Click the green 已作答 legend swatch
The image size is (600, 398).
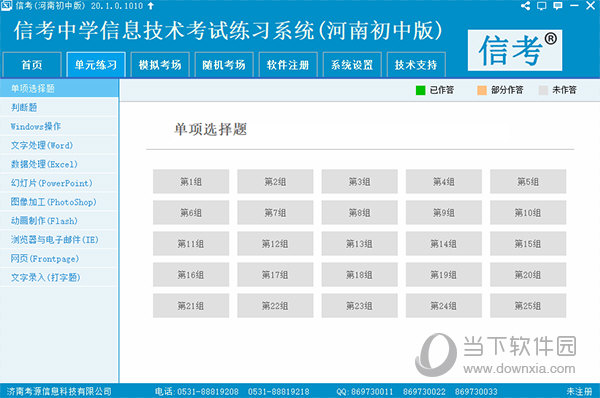click(x=421, y=90)
